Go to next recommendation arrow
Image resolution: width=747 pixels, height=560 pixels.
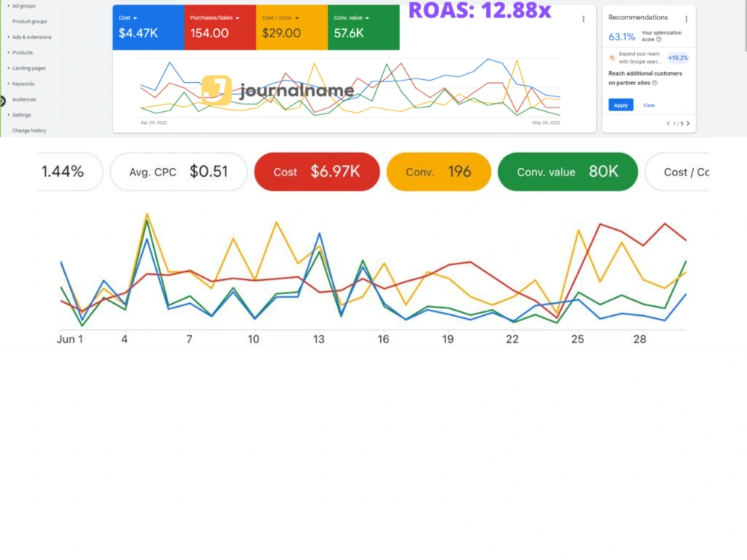click(688, 123)
